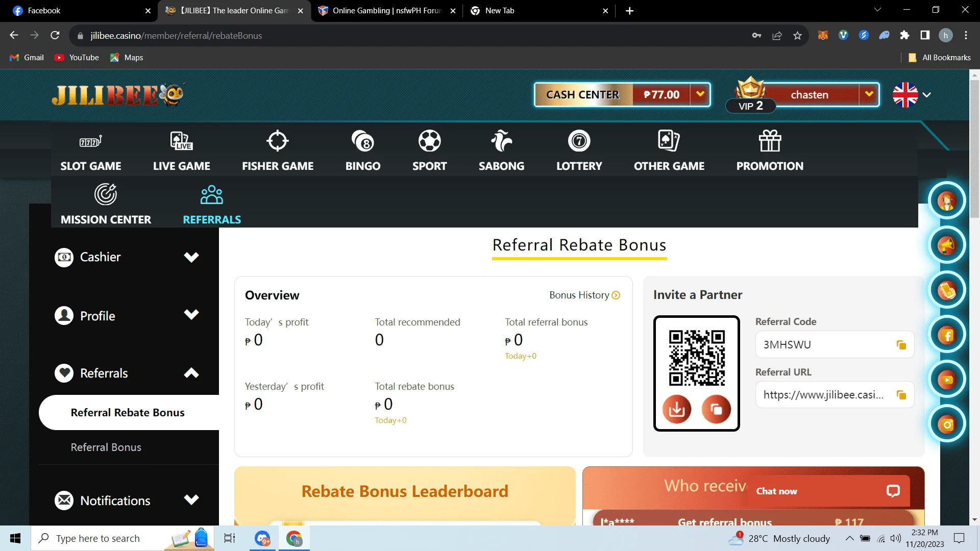The height and width of the screenshot is (551, 980).
Task: Open the Lottery category
Action: 579,152
